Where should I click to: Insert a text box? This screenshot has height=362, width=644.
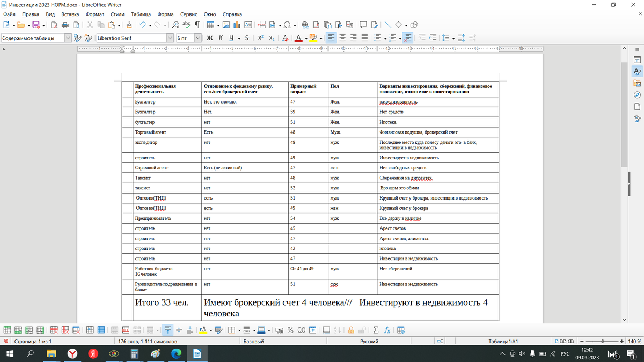[248, 25]
